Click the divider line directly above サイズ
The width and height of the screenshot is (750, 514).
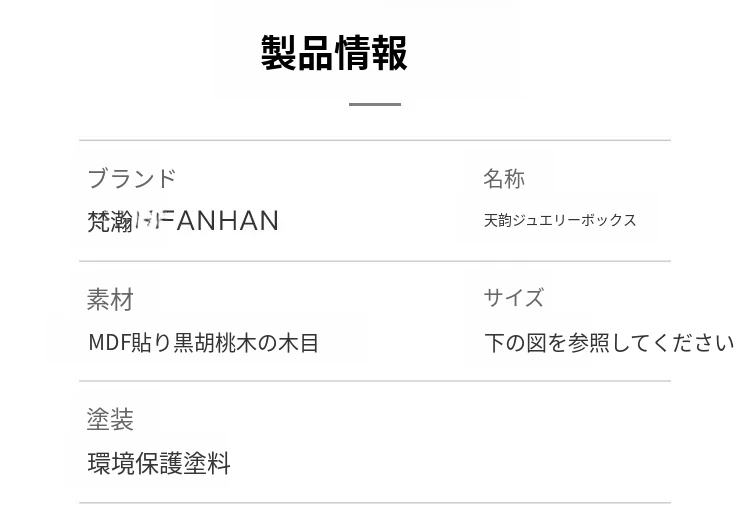575,261
